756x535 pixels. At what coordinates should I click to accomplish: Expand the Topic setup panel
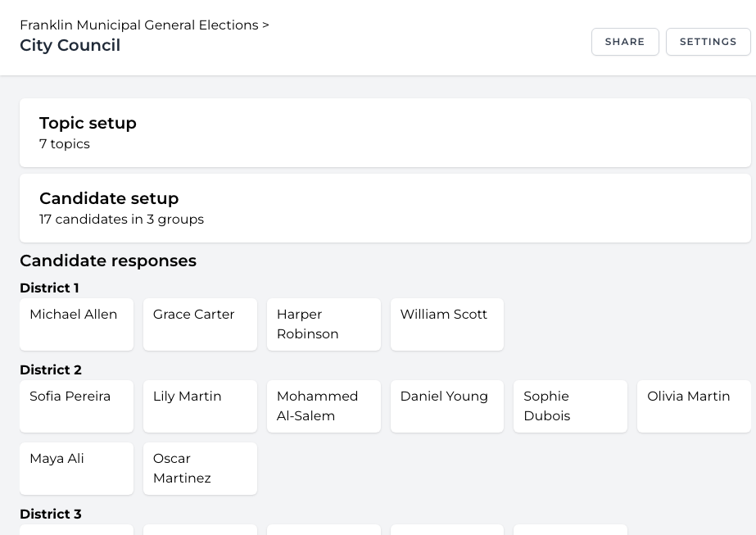[385, 133]
